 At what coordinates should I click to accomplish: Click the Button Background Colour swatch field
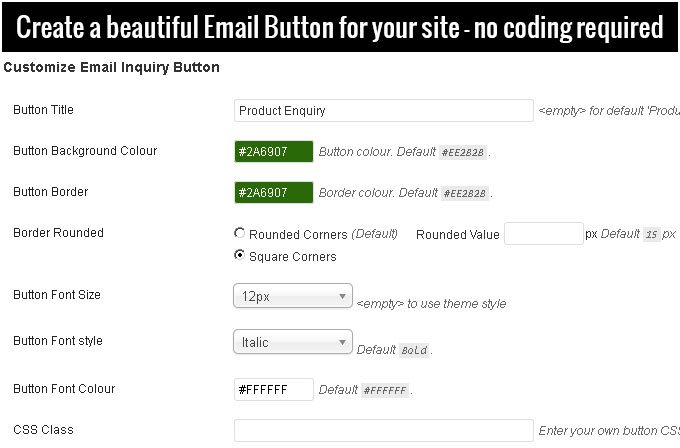(x=274, y=152)
